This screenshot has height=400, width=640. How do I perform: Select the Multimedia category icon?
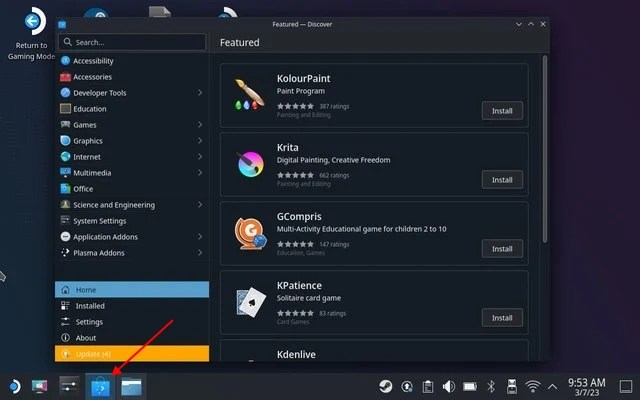pyautogui.click(x=65, y=172)
